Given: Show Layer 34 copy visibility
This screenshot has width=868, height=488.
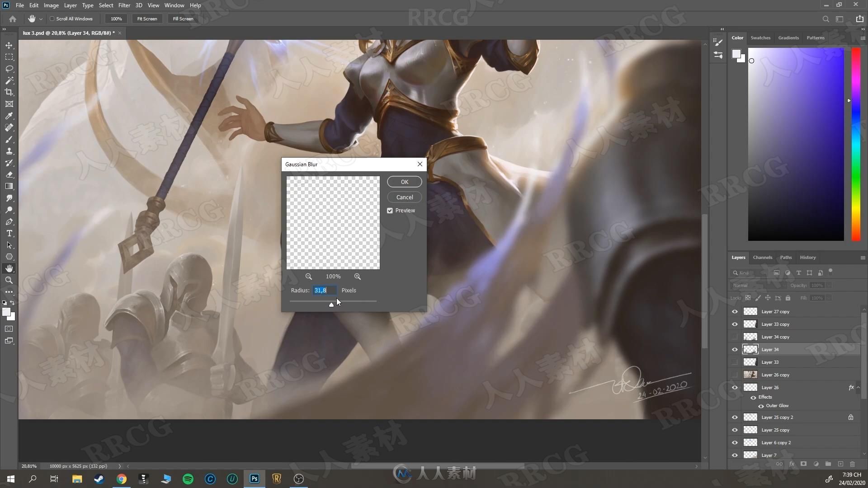Looking at the screenshot, I should (x=735, y=337).
